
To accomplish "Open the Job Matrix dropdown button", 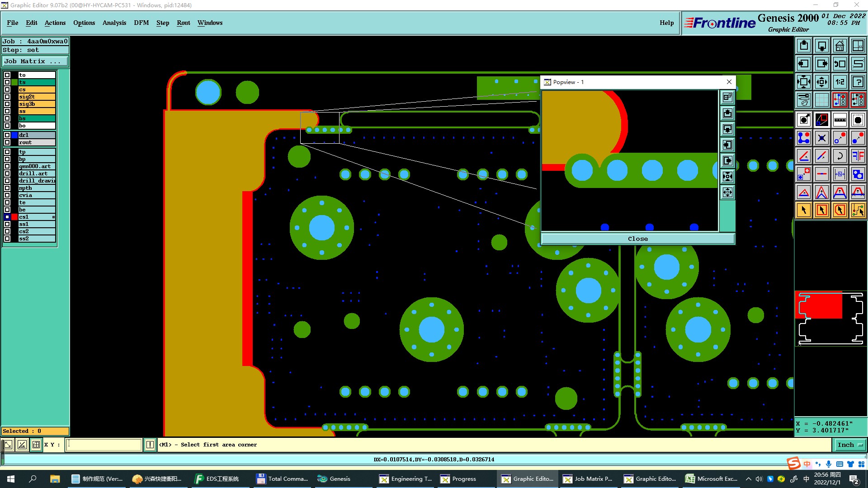I will tap(35, 61).
